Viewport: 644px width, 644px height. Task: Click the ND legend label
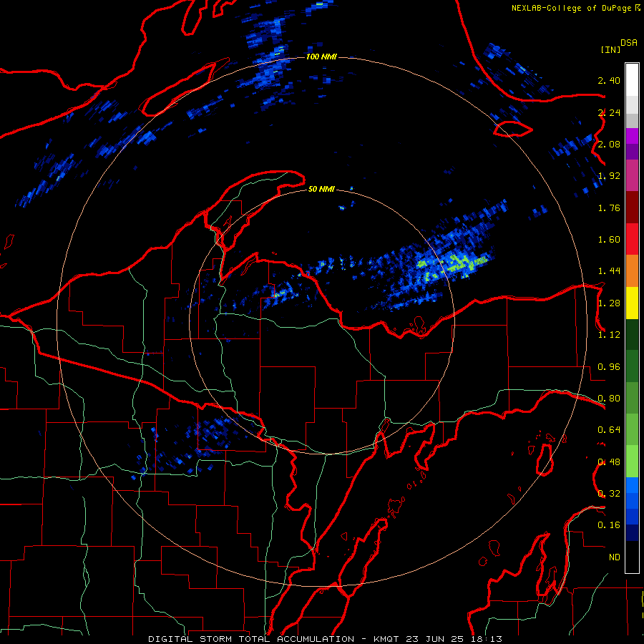[x=614, y=557]
